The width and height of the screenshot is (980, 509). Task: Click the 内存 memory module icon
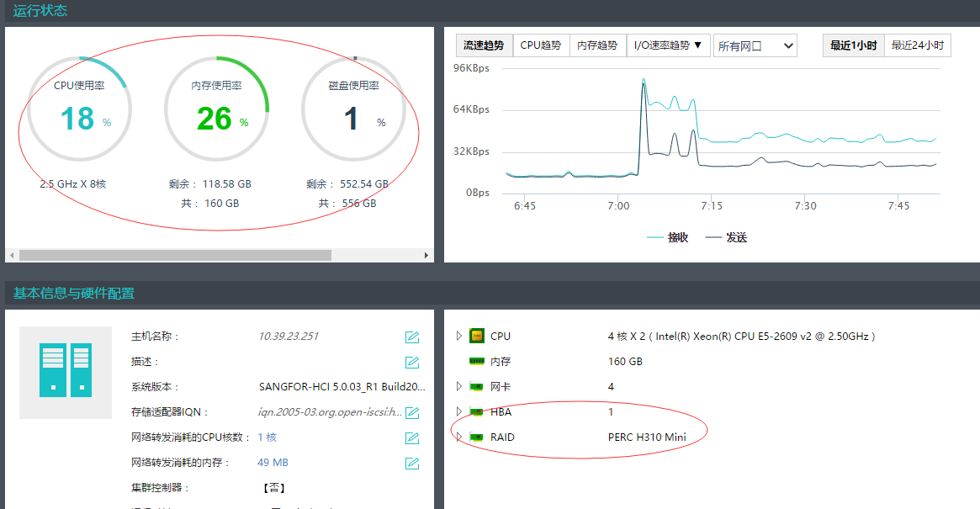(x=476, y=362)
